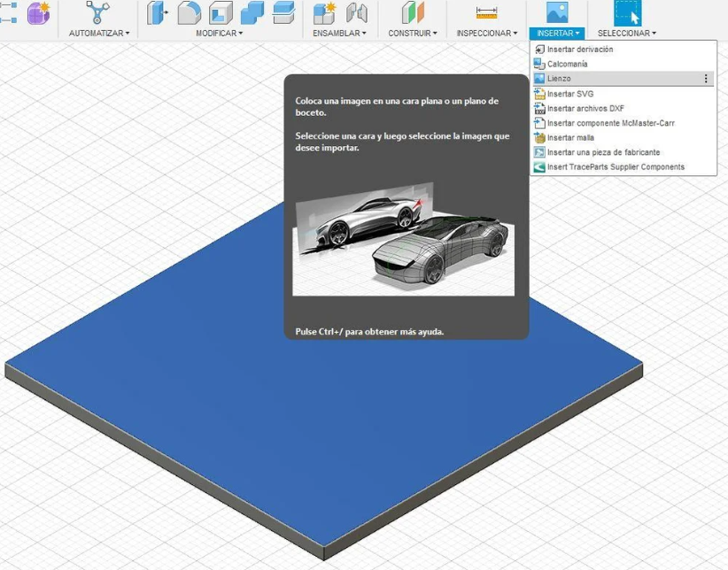Open the INSPECCIONAR dropdown
Image resolution: width=728 pixels, height=570 pixels.
pyautogui.click(x=486, y=34)
